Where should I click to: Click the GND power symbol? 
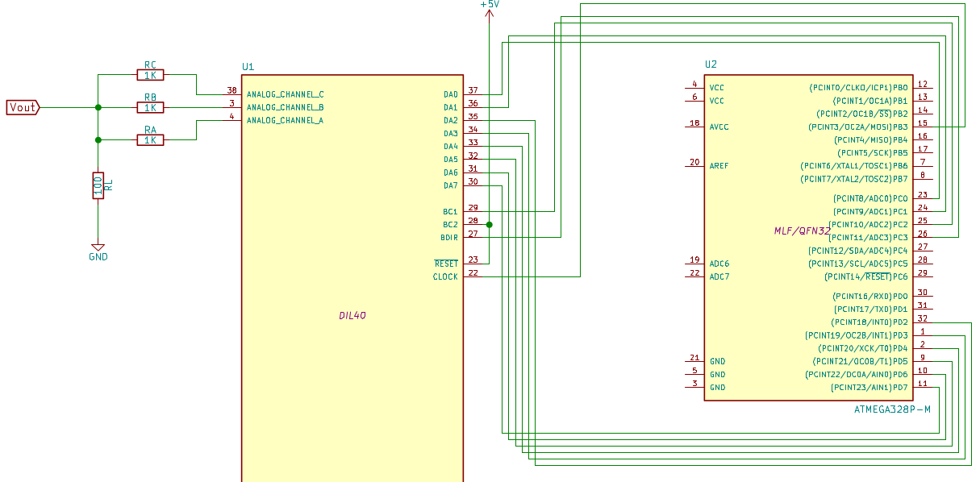[x=98, y=249]
